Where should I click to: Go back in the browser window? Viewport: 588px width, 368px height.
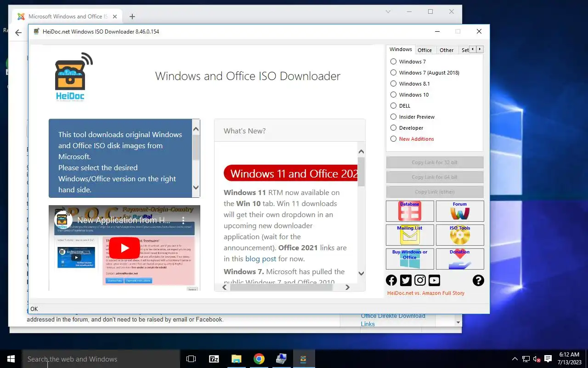[x=18, y=33]
